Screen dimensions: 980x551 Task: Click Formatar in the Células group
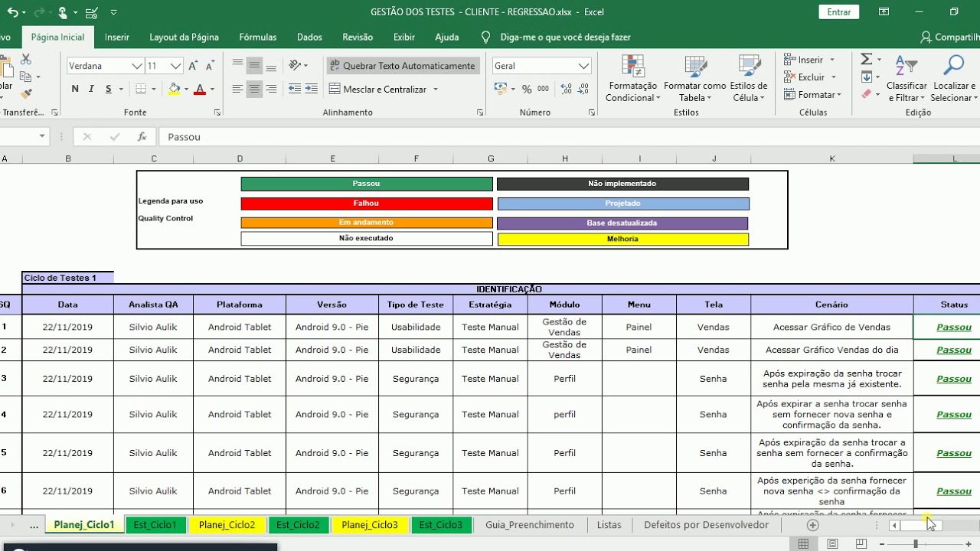pos(813,95)
